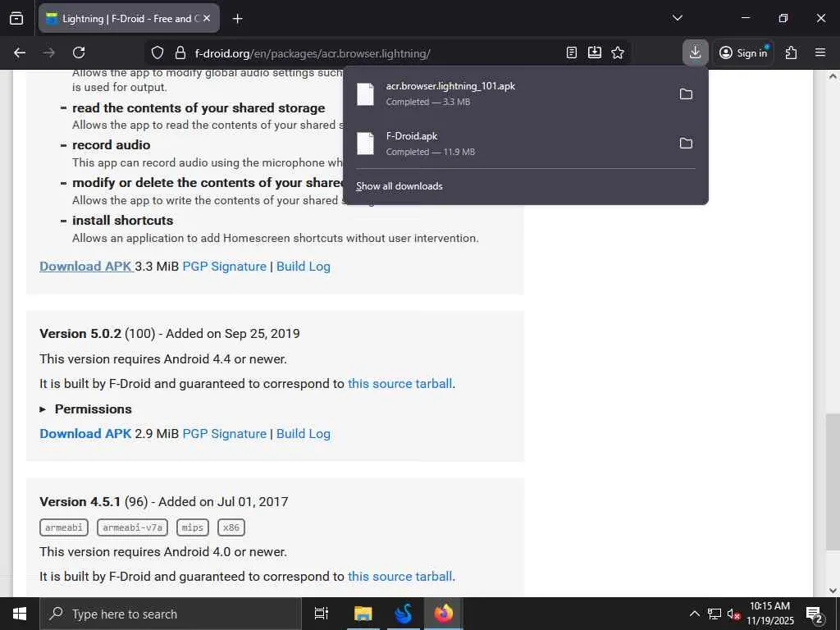Click scrollbar down arrow
This screenshot has width=840, height=630.
833,591
